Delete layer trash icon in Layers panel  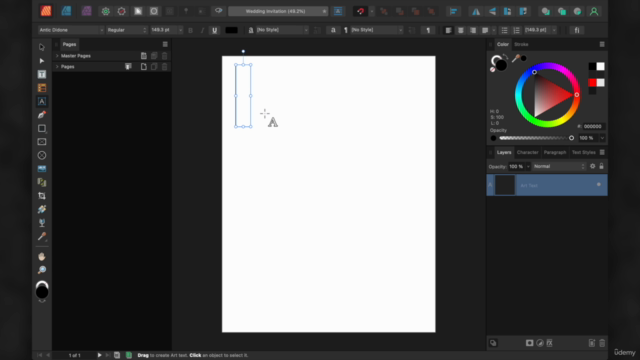pyautogui.click(x=602, y=343)
